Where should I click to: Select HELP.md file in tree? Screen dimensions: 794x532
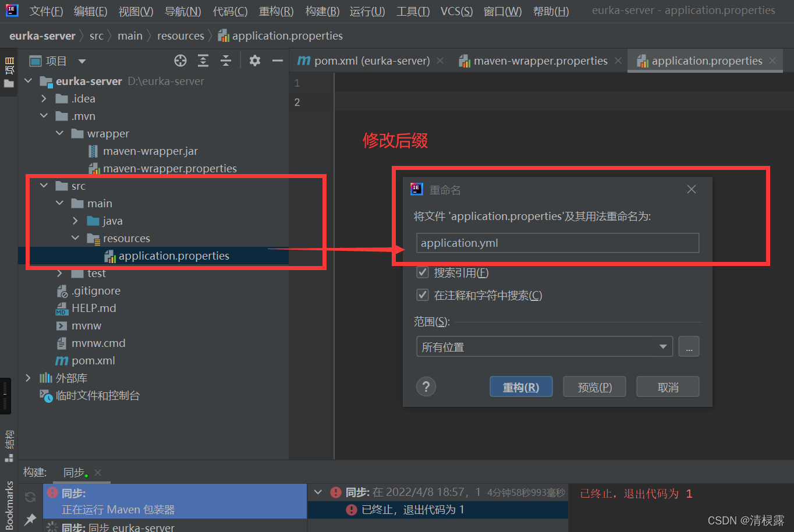point(86,308)
